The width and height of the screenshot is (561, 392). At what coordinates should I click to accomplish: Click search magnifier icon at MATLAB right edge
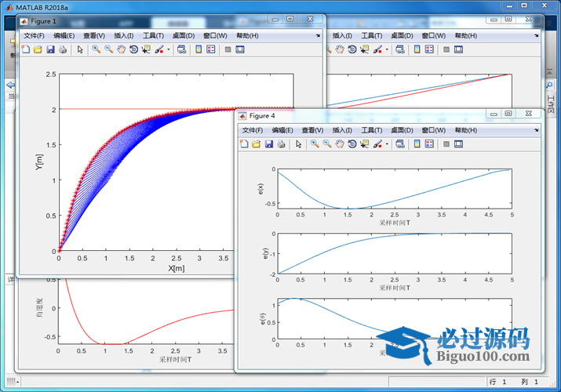click(549, 85)
